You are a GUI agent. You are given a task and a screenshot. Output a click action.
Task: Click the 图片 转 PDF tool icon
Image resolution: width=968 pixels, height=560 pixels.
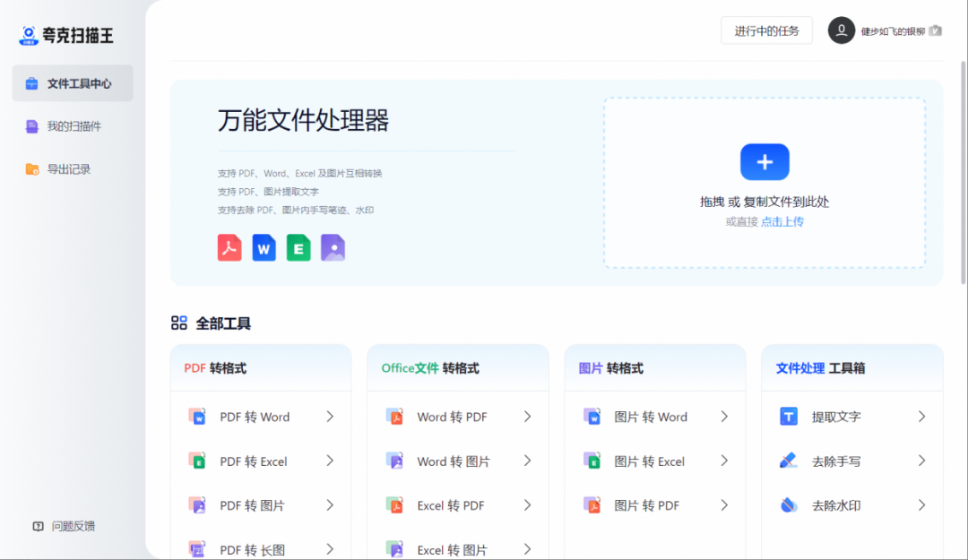[x=592, y=504]
